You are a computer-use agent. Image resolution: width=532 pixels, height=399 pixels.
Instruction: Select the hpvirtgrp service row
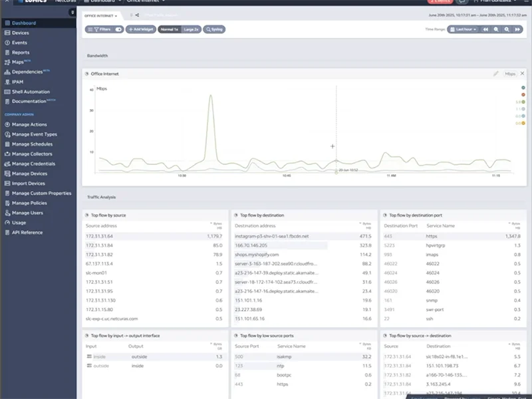click(453, 245)
